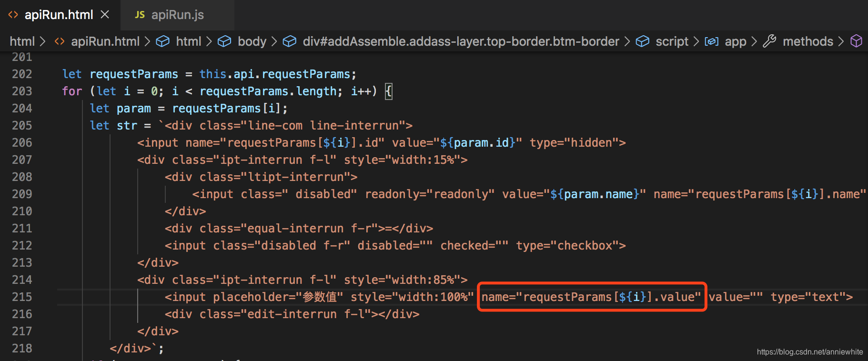
Task: Click type="text" on line 215
Action: coord(808,297)
